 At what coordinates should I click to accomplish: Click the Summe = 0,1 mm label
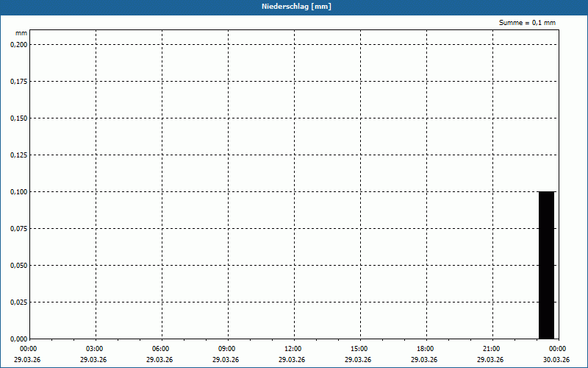pos(527,23)
